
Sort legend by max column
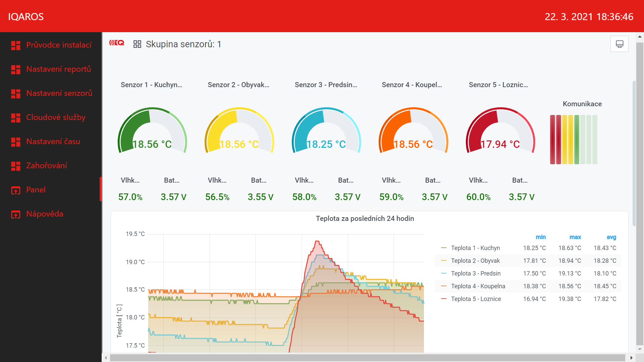click(x=575, y=237)
